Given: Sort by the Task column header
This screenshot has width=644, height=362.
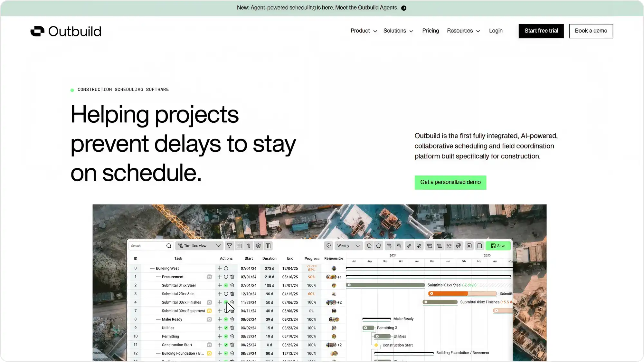Looking at the screenshot, I should pyautogui.click(x=178, y=258).
